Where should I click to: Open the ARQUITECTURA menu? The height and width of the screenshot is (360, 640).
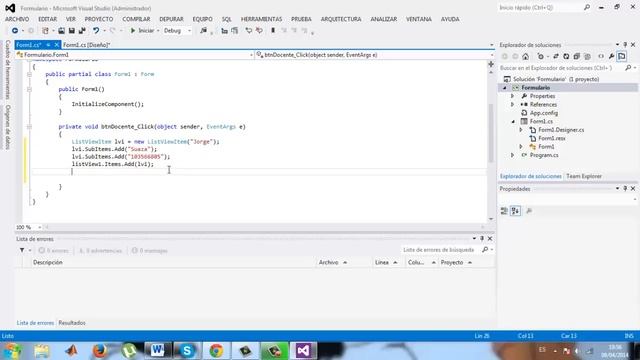pos(341,19)
